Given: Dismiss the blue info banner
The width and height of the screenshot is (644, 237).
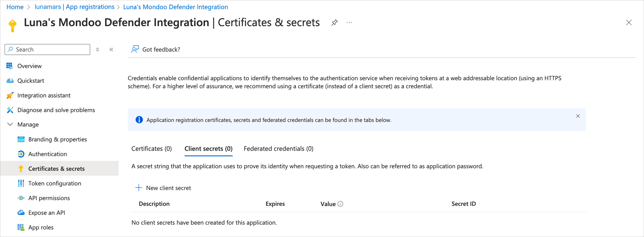Looking at the screenshot, I should pos(578,116).
